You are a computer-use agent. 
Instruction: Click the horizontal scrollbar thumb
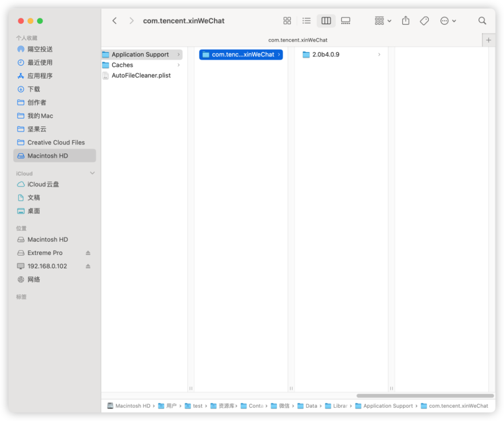425,396
